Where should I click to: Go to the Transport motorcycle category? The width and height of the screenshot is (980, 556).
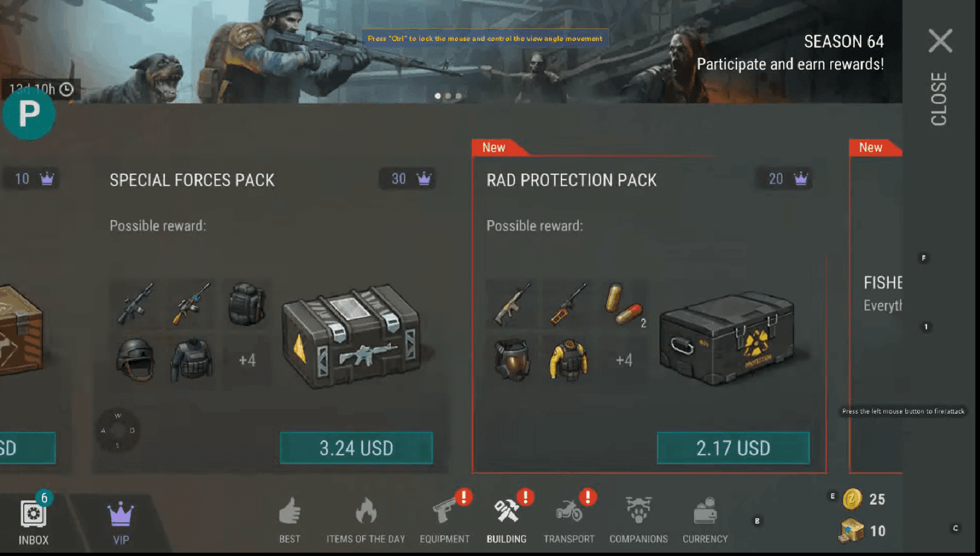click(569, 511)
